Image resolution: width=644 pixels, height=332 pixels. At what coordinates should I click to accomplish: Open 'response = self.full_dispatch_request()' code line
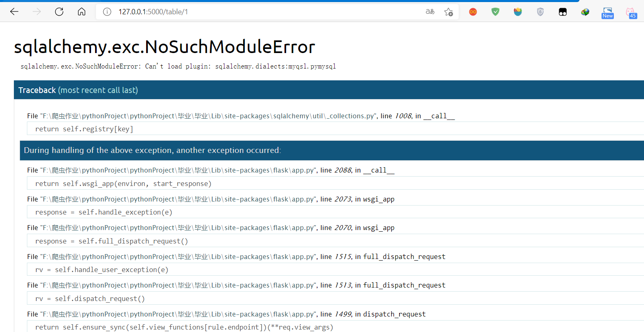tap(335, 241)
